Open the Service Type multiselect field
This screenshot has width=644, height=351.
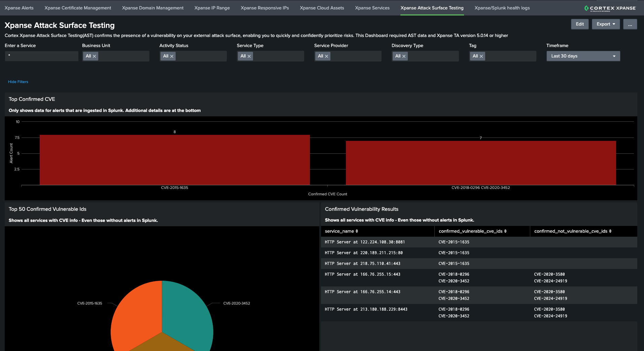[271, 56]
